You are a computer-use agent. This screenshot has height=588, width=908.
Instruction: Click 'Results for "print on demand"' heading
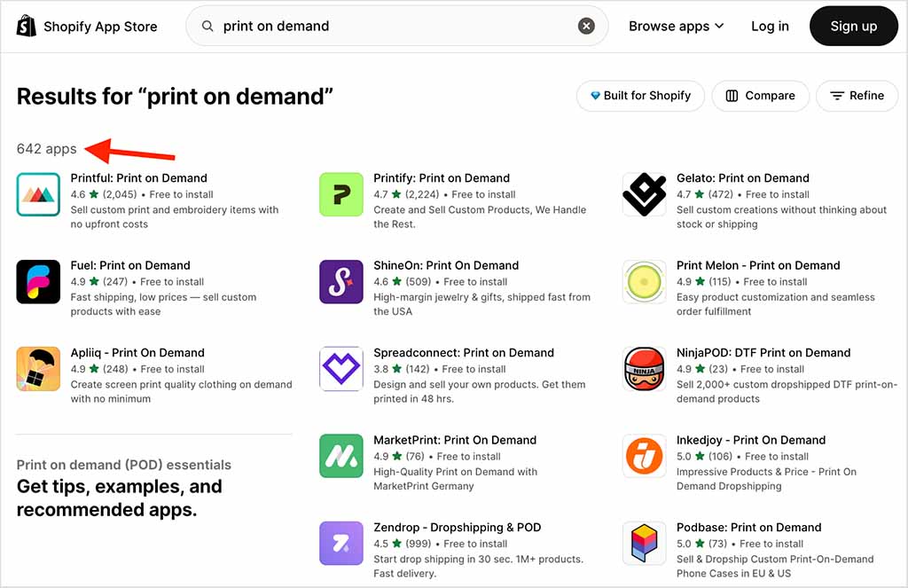(x=175, y=96)
